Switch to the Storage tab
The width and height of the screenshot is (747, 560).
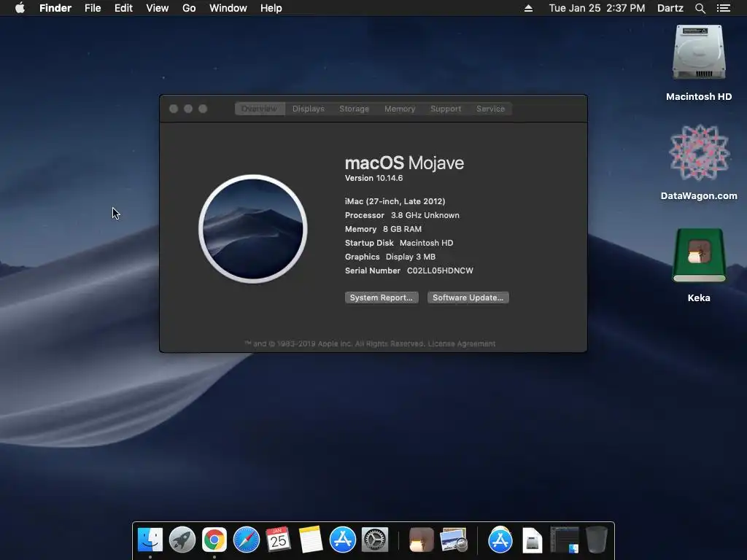pos(354,109)
